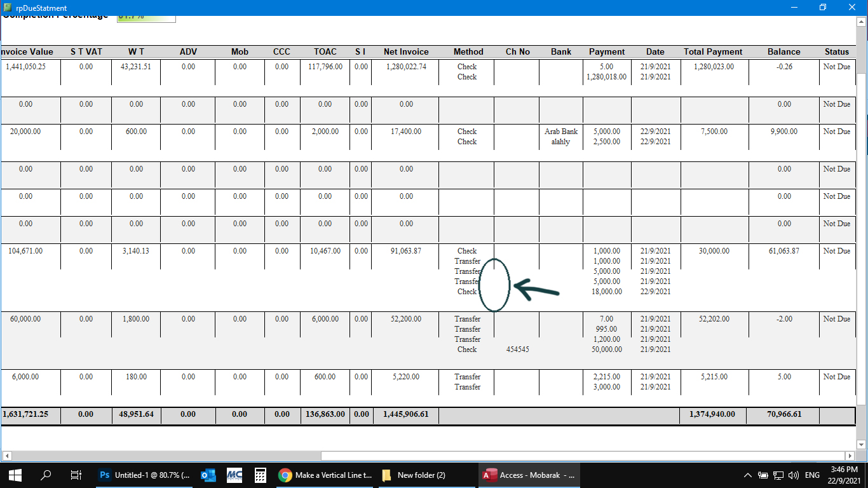Viewport: 868px width, 488px height.
Task: Show hidden system tray icons
Action: tap(748, 475)
